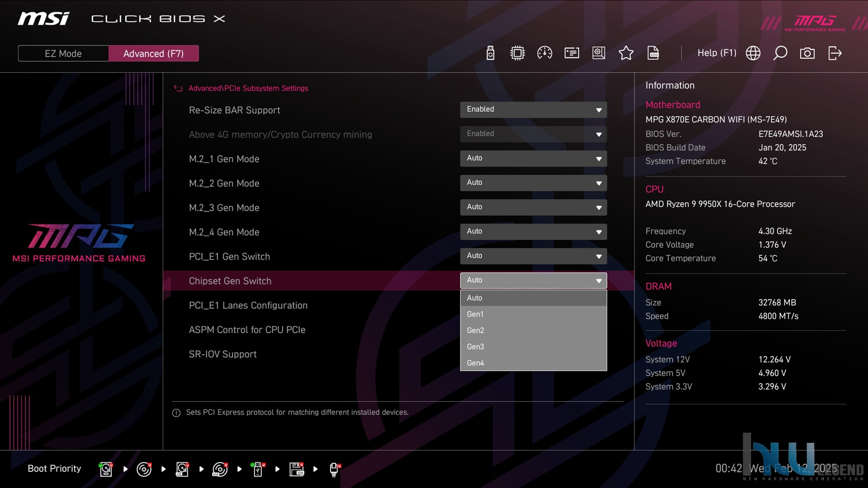Select USB key boot device icon

tap(258, 469)
